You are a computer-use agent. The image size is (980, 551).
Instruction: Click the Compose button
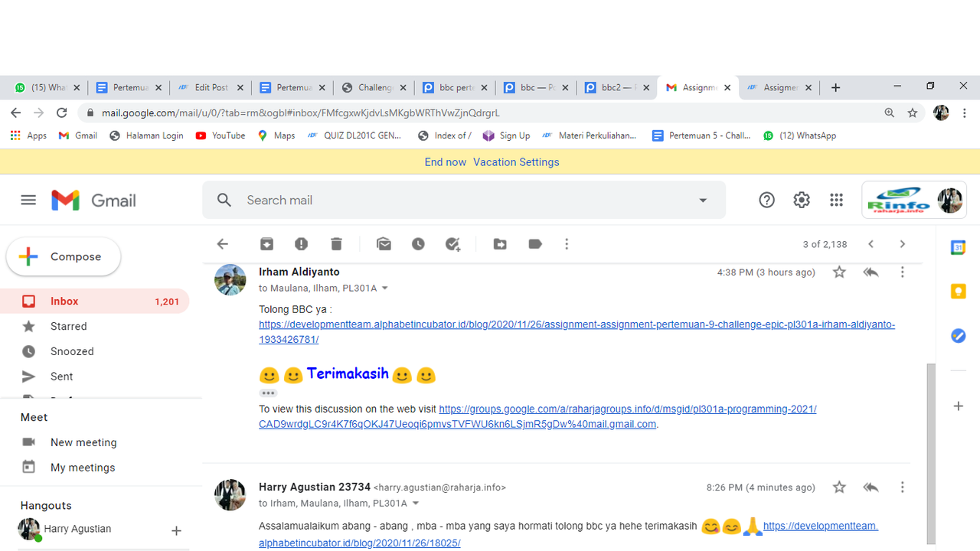64,256
